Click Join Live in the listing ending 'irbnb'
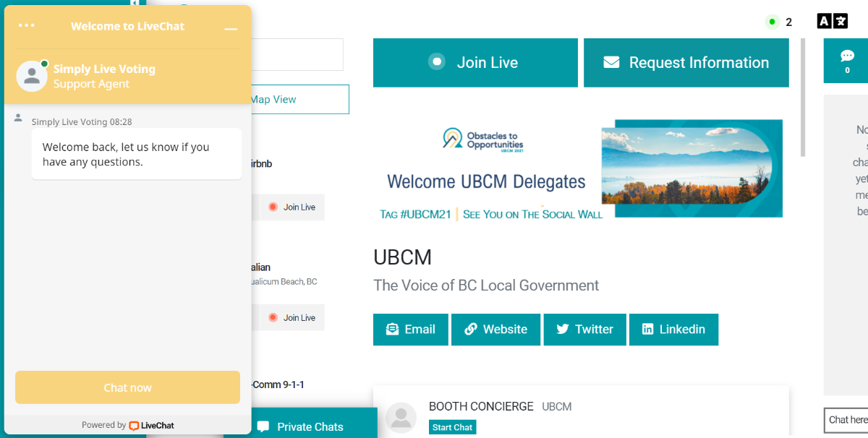868x438 pixels. click(292, 207)
